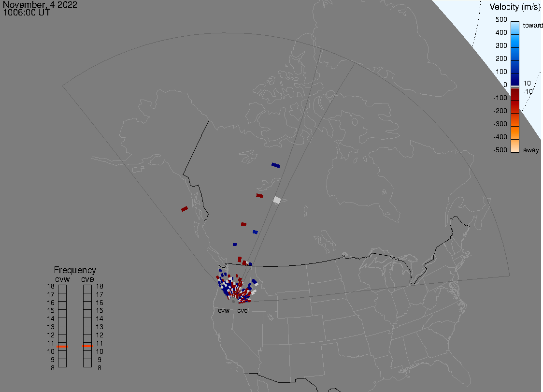
Task: Click the cve frequency column header
Action: point(87,279)
